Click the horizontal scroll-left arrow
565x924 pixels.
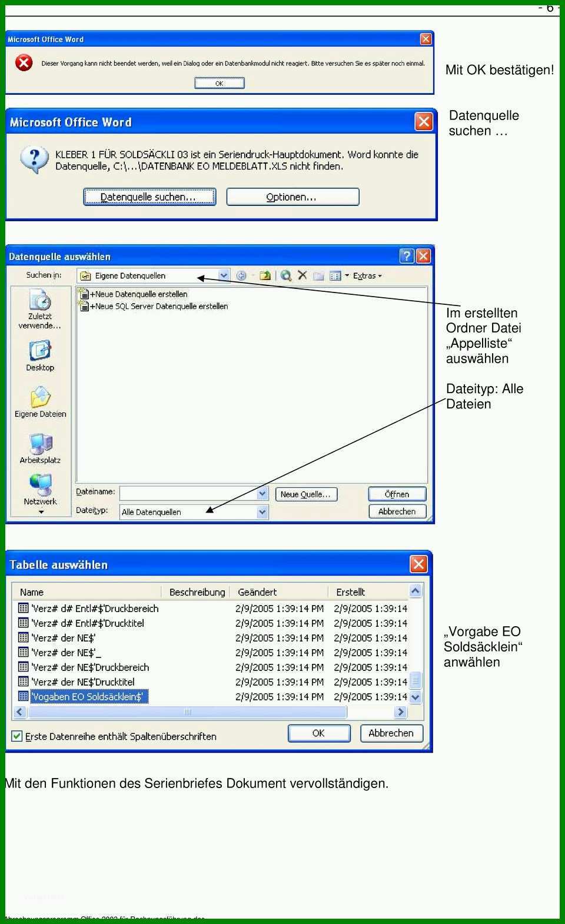[19, 712]
